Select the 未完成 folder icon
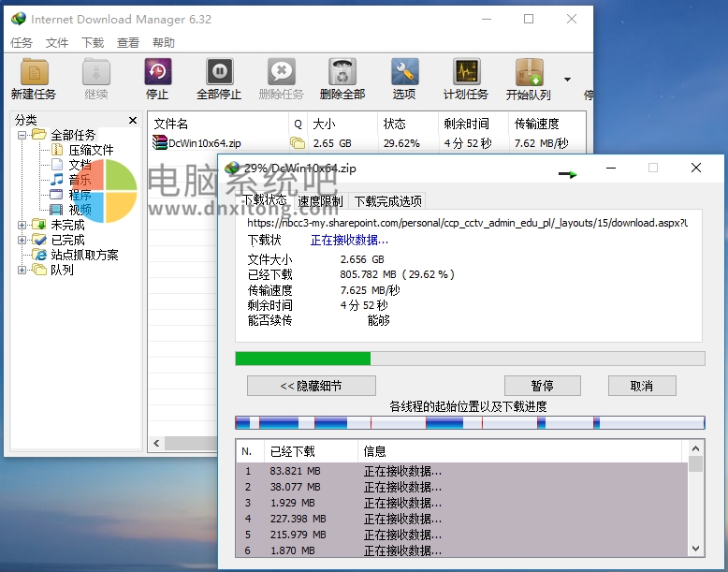The image size is (728, 572). pyautogui.click(x=39, y=225)
